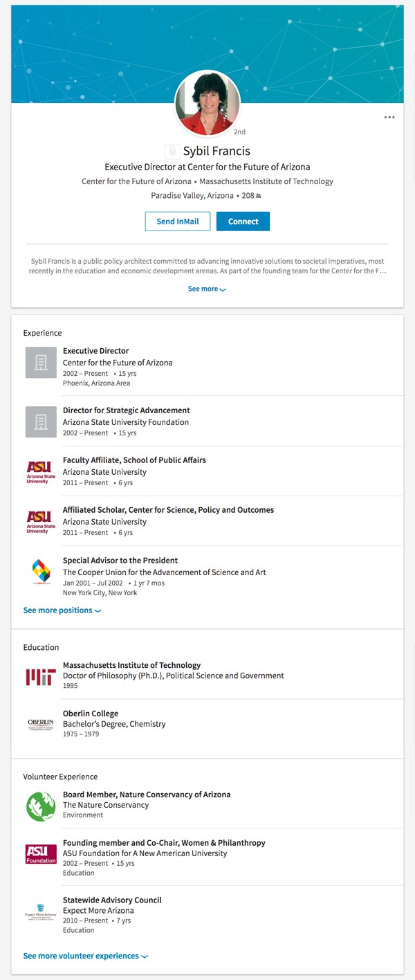Image resolution: width=415 pixels, height=980 pixels.
Task: Click the Connect button
Action: (243, 221)
